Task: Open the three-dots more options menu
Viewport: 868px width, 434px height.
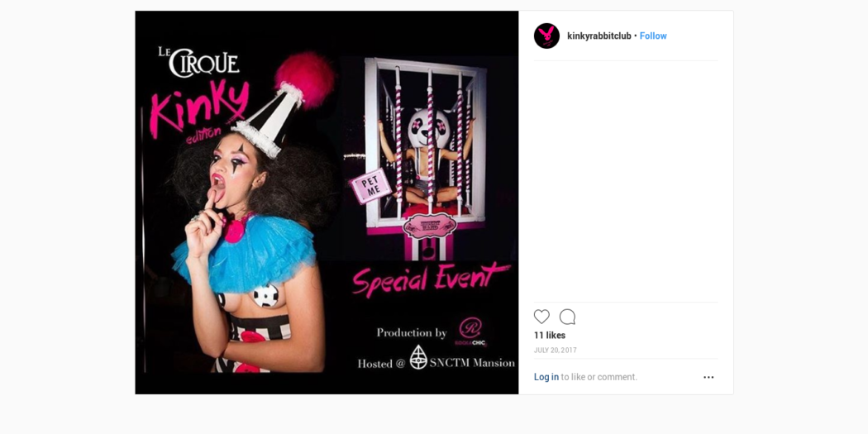Action: pos(708,377)
